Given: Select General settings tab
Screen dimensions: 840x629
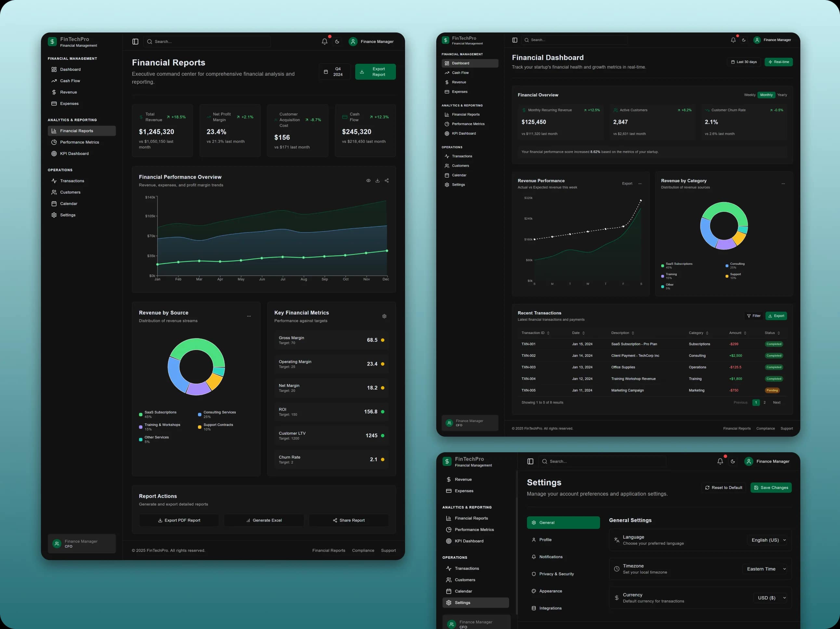Looking at the screenshot, I should pyautogui.click(x=563, y=523).
